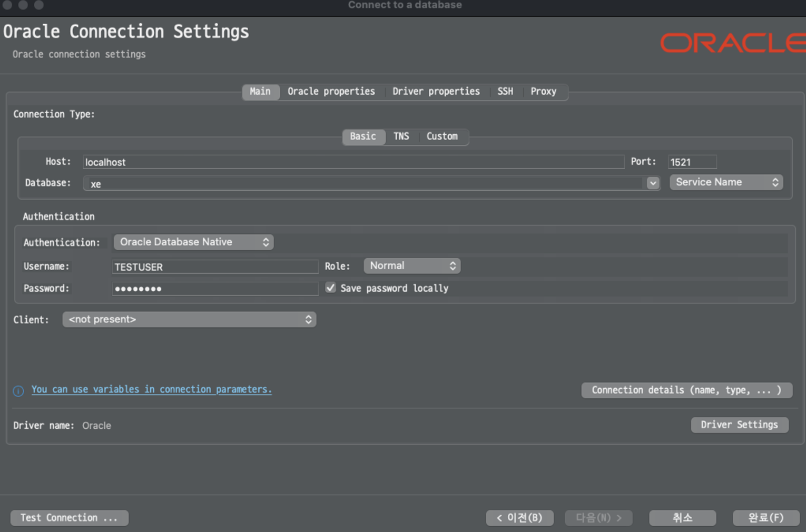This screenshot has width=806, height=532.
Task: Click the 취소 cancel button
Action: (x=683, y=518)
